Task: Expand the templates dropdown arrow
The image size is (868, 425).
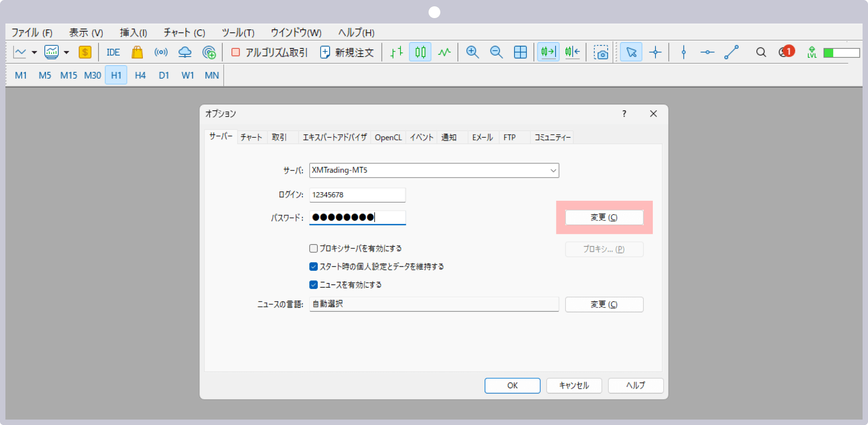Action: click(66, 52)
